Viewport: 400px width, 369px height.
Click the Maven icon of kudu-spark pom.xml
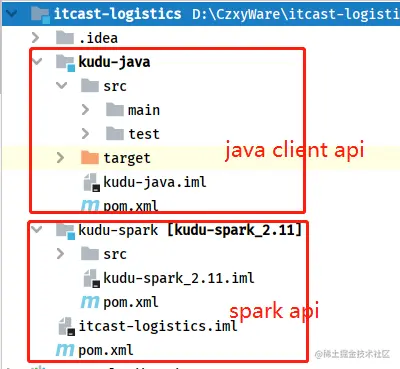90,302
